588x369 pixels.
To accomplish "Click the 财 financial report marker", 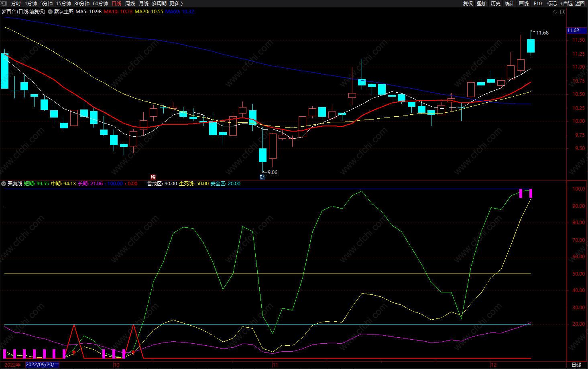I will pos(262,177).
